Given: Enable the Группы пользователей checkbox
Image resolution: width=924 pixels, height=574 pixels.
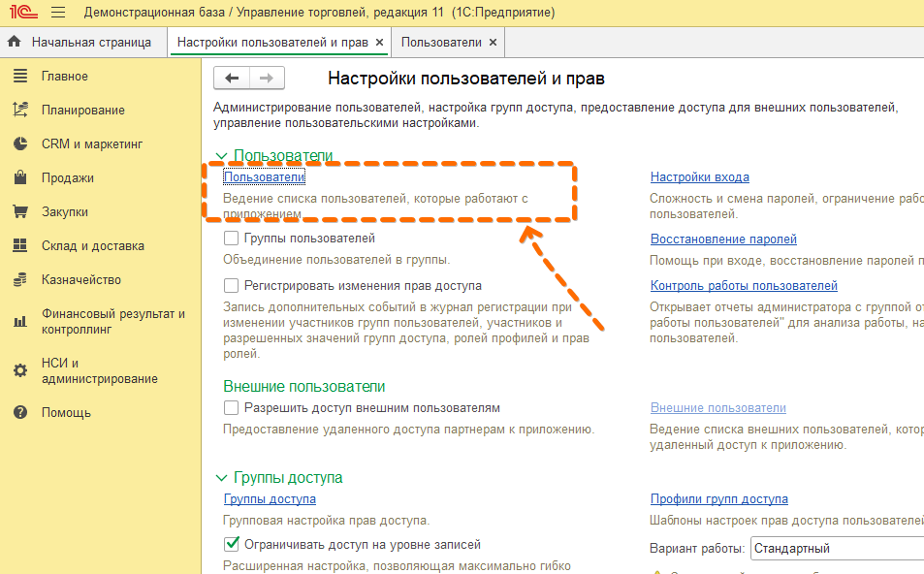Looking at the screenshot, I should click(231, 238).
